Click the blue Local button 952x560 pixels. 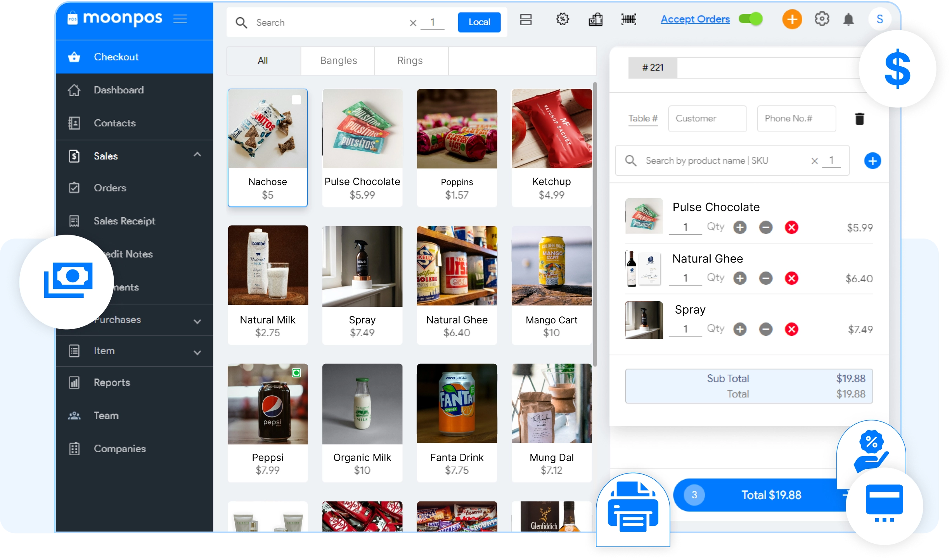coord(479,22)
